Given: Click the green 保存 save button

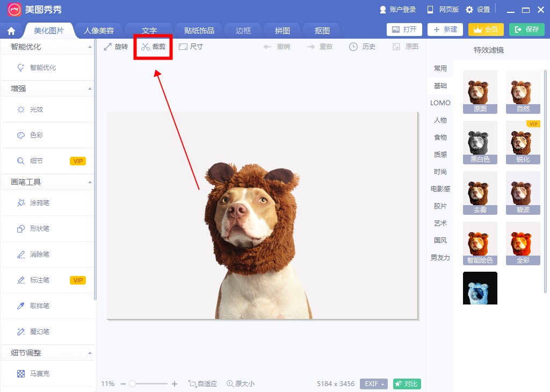Looking at the screenshot, I should pos(526,30).
